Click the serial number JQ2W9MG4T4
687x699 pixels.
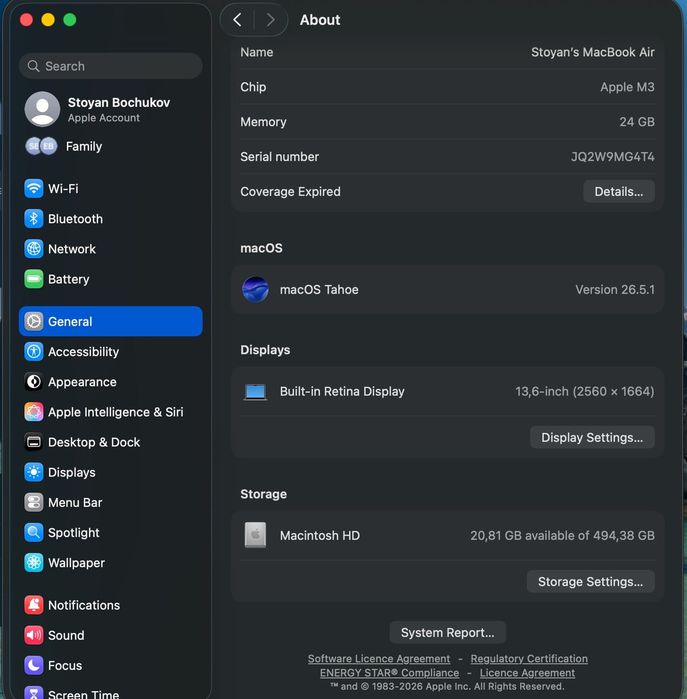click(613, 156)
